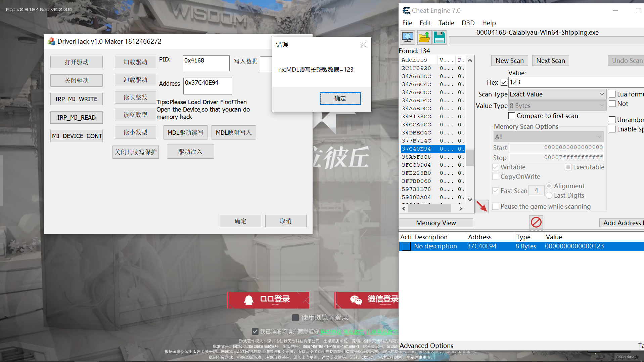
Task: Click the Add Address Manually button
Action: click(622, 223)
